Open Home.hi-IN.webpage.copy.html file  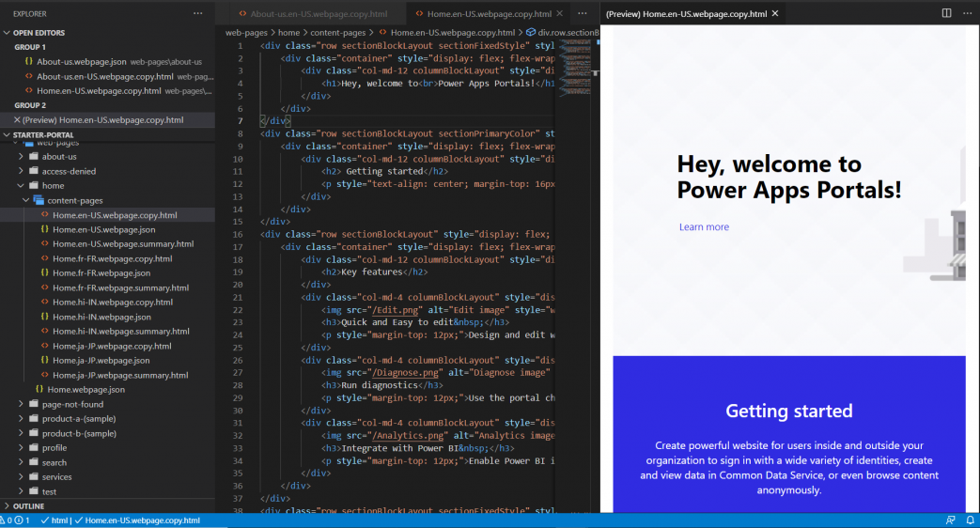113,302
